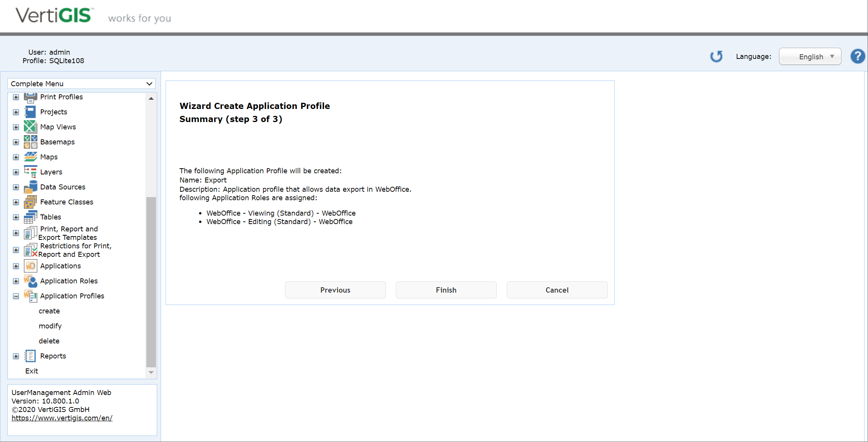This screenshot has height=442, width=868.
Task: Open the vertigis.com website link
Action: tap(62, 418)
